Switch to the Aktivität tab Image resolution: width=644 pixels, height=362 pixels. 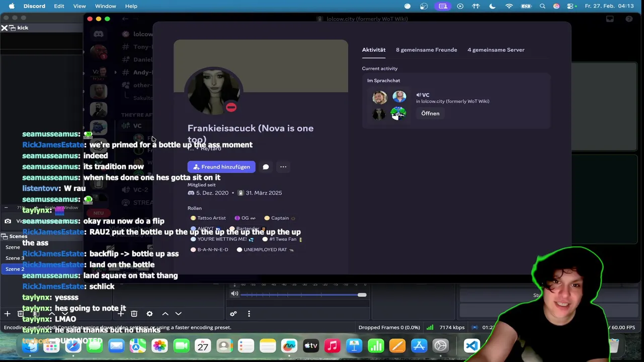coord(374,50)
